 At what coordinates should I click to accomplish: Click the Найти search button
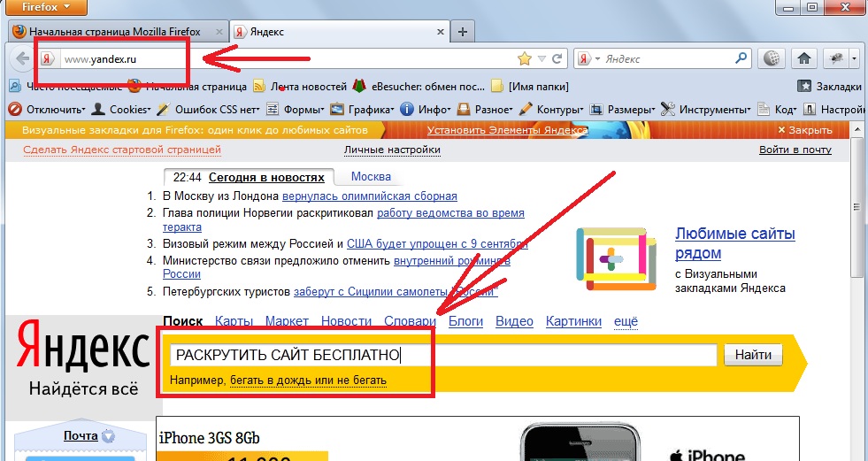tap(753, 355)
